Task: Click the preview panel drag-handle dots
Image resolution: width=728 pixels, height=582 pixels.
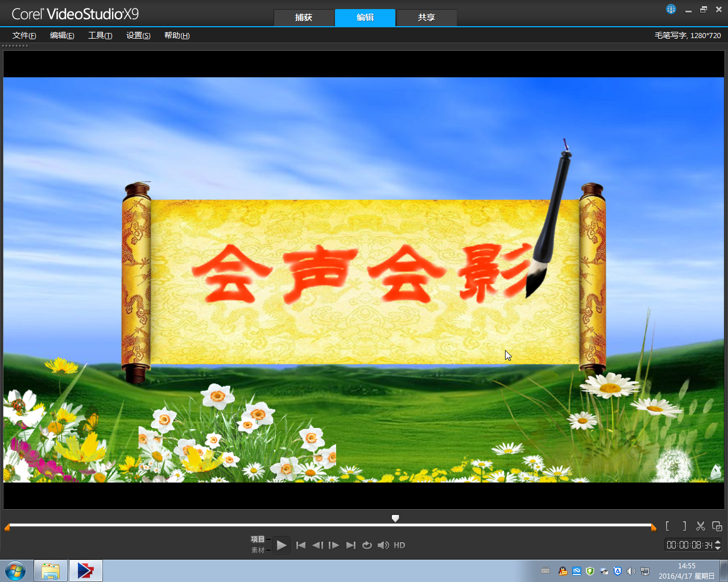Action: [x=15, y=46]
